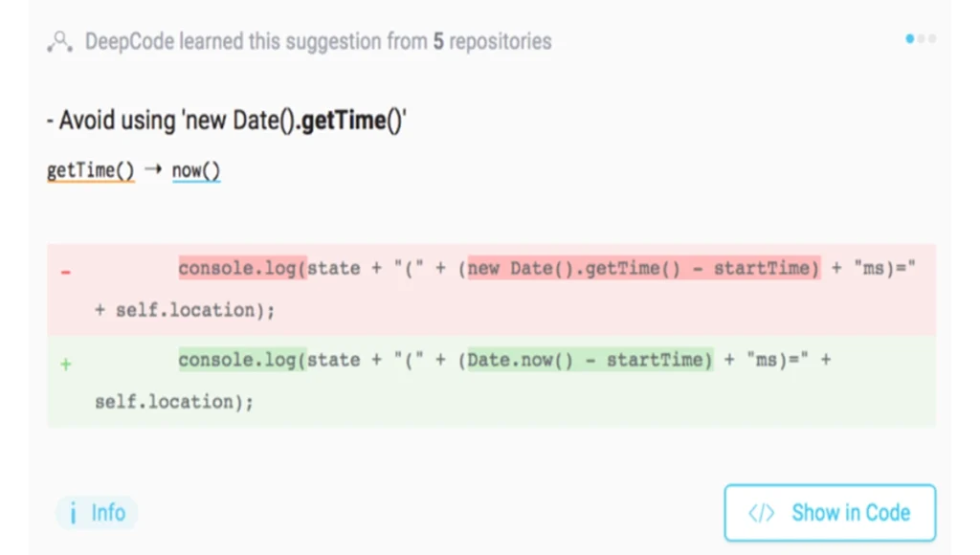Select highlighted 'new Date().getTime() - startTime' segment

pos(644,268)
